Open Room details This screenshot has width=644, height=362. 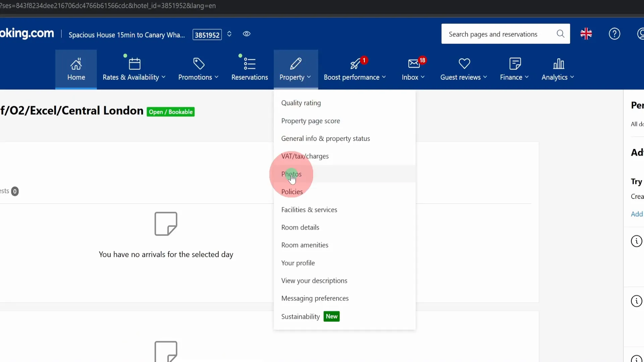tap(344, 227)
